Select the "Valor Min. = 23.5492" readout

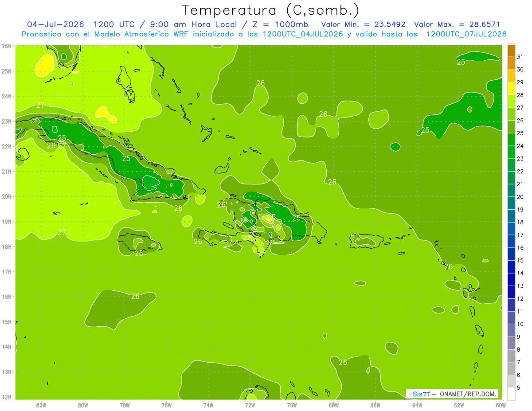(x=363, y=24)
